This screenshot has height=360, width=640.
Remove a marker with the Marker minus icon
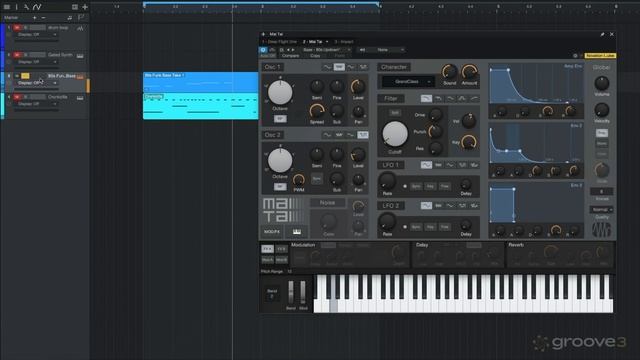(x=43, y=18)
